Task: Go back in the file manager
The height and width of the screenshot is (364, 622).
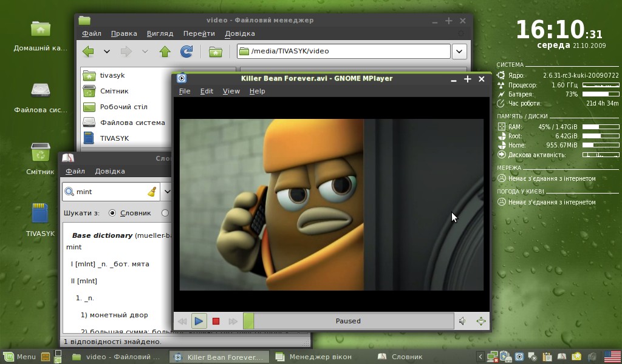Action: (x=88, y=51)
